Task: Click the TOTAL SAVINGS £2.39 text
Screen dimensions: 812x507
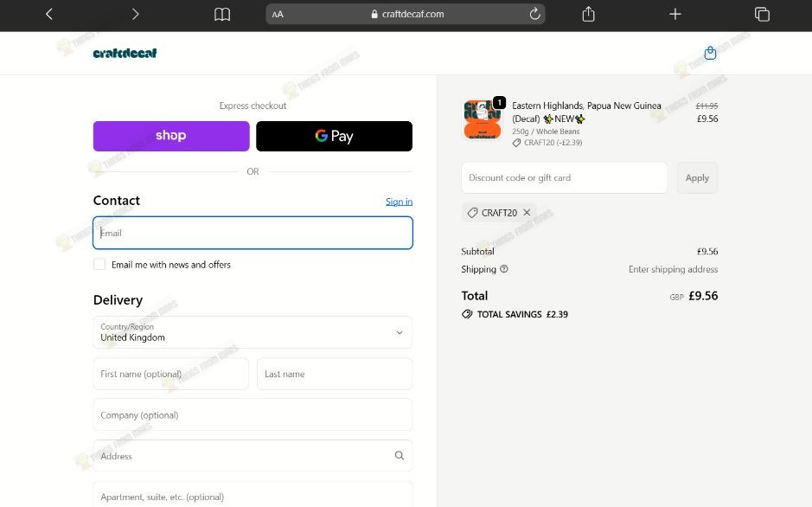Action: click(x=522, y=314)
